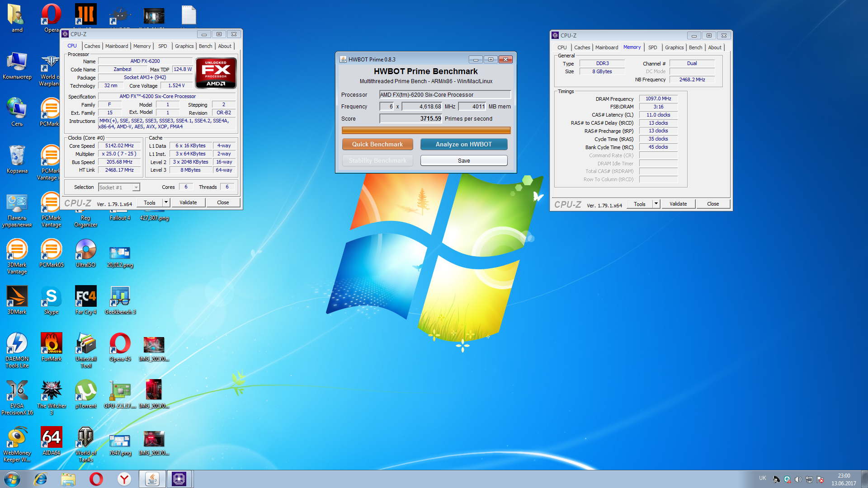Screen dimensions: 868x488
Task: Launch World of Tanks shortcut
Action: pos(85,445)
